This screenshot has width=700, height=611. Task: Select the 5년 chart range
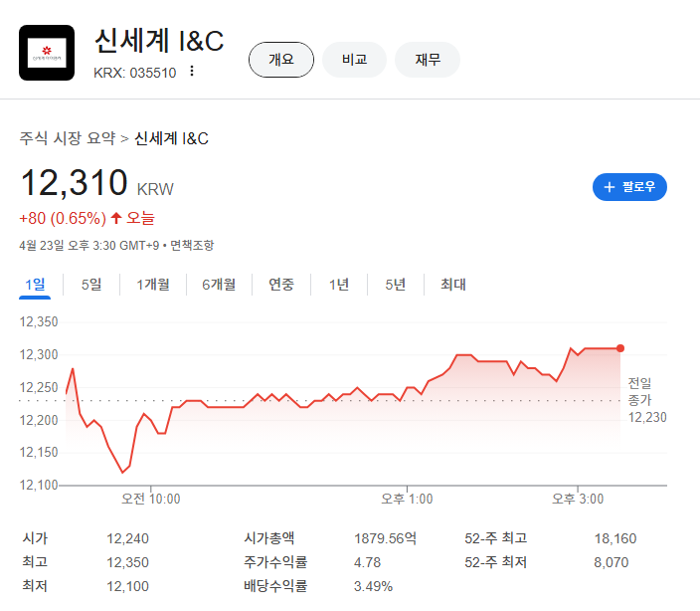click(396, 285)
